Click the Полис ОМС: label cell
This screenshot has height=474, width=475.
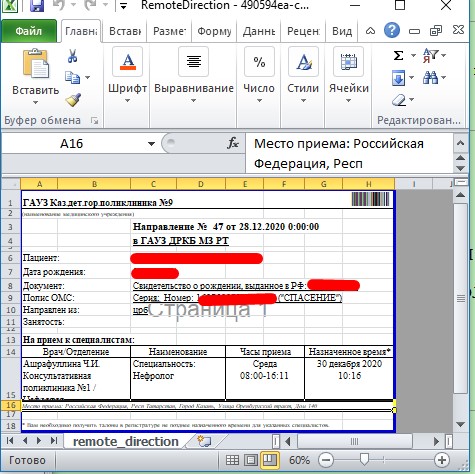(49, 298)
